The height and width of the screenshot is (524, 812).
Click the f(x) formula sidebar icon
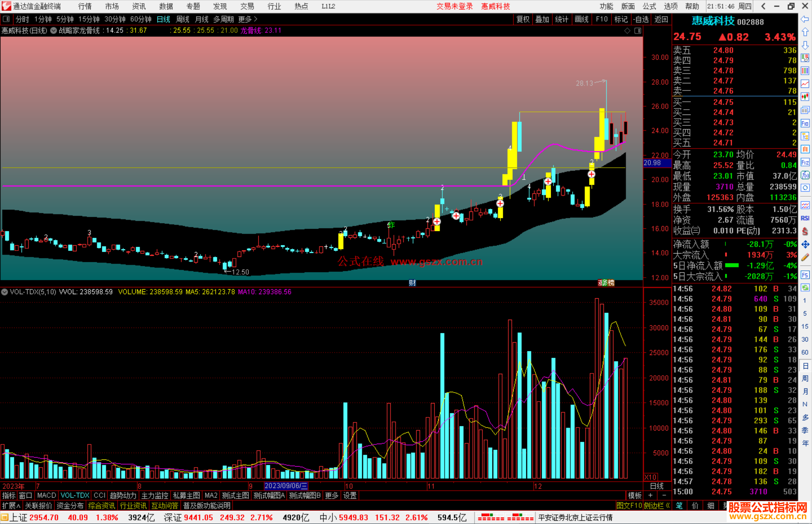pos(805,175)
